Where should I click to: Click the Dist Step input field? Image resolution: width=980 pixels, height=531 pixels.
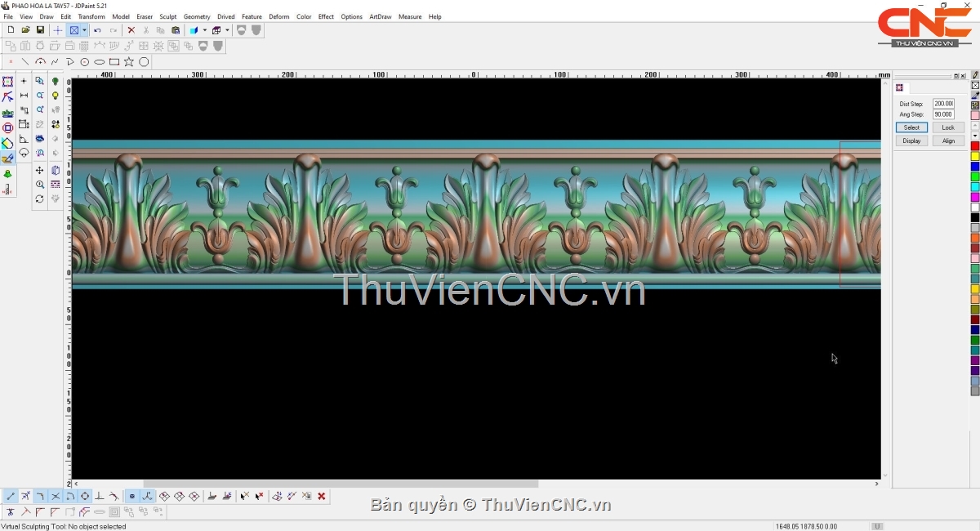click(943, 104)
